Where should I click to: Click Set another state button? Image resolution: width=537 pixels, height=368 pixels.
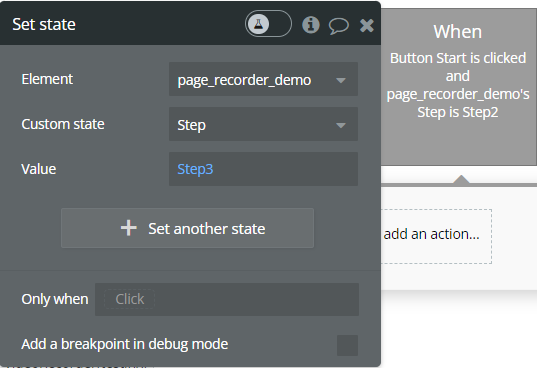tap(187, 228)
